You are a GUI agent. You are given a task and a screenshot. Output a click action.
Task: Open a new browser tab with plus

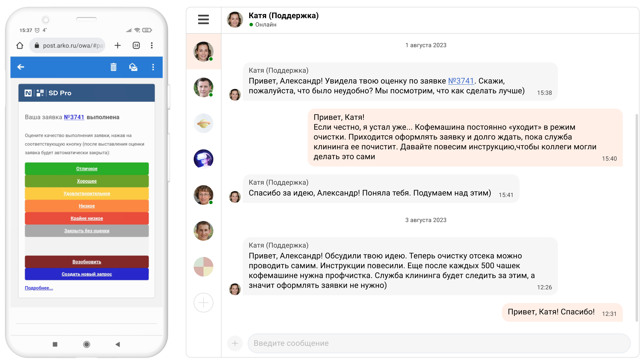[x=117, y=45]
